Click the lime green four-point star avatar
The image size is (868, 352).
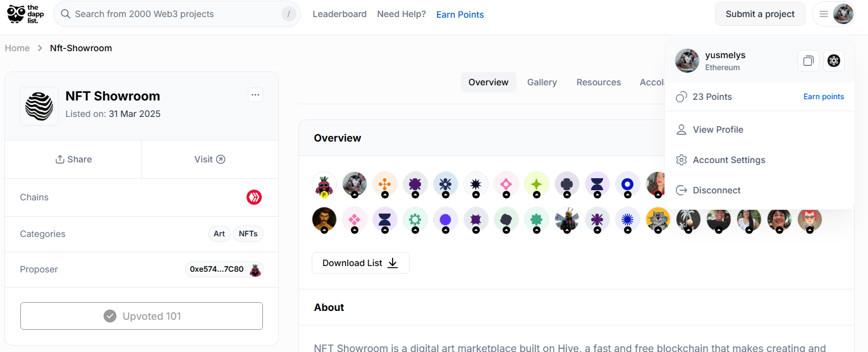[537, 185]
